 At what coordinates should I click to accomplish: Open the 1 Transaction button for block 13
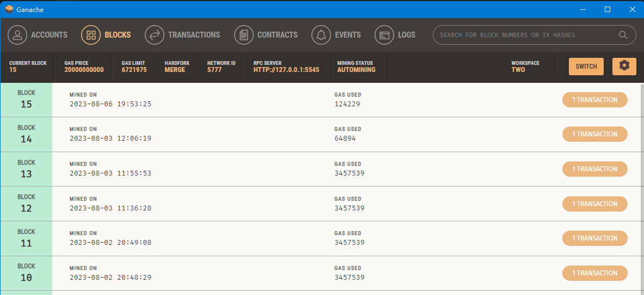coord(594,169)
